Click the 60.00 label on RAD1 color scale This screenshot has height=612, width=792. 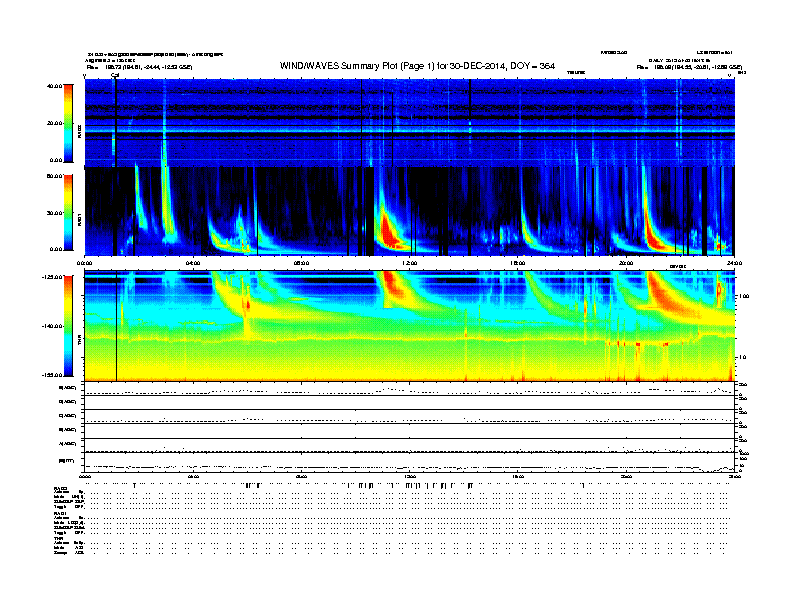point(55,176)
